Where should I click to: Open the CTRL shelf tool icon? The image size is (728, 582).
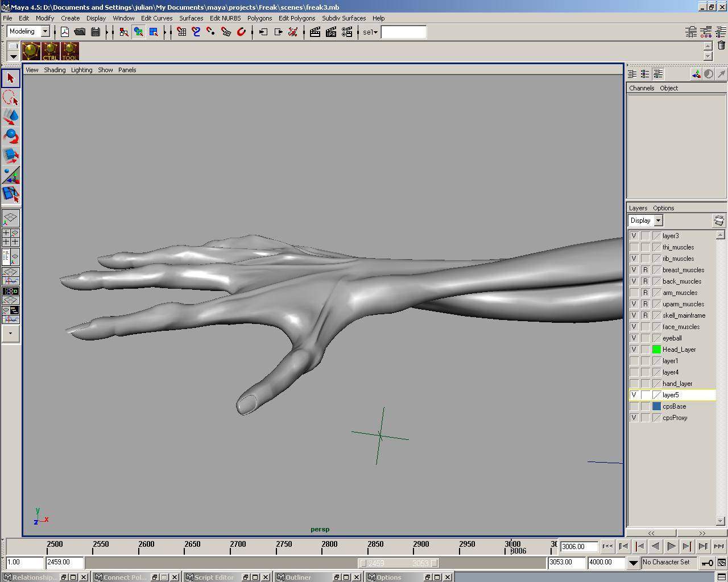pyautogui.click(x=50, y=52)
